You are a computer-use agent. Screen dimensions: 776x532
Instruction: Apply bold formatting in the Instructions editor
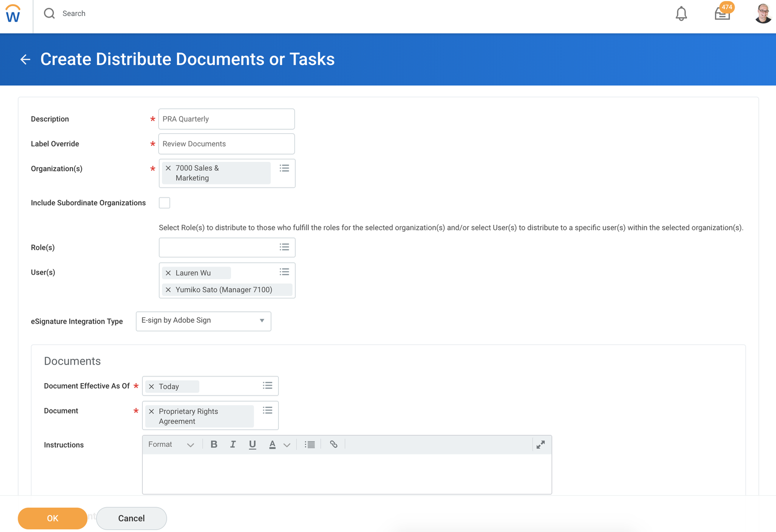pyautogui.click(x=214, y=444)
